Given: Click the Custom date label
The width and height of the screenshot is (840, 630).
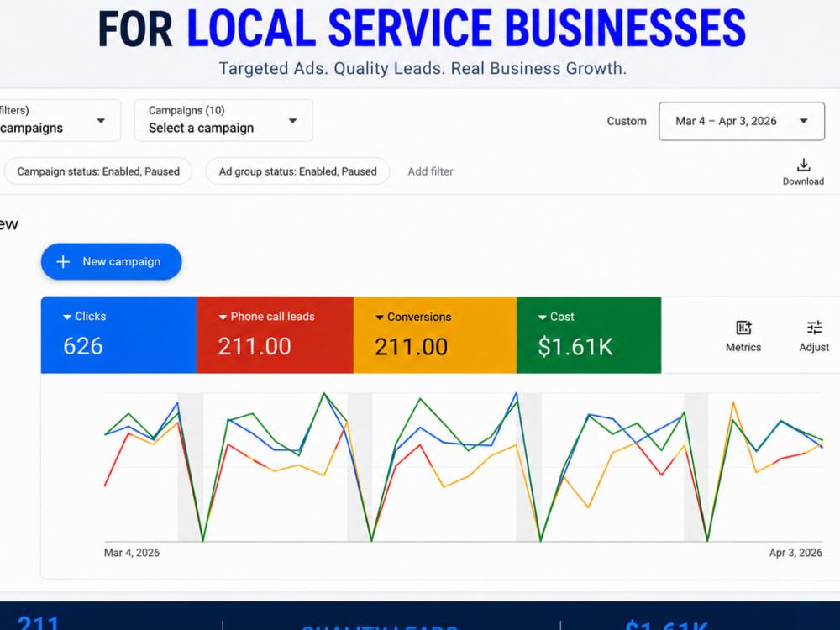Looking at the screenshot, I should pyautogui.click(x=627, y=121).
